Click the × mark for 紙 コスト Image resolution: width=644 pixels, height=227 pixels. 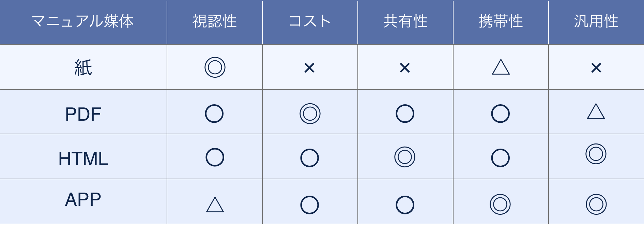(x=309, y=68)
